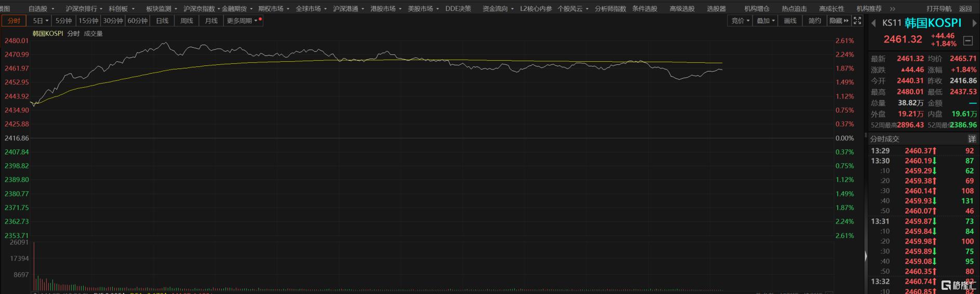The height and width of the screenshot is (294, 980).
Task: Switch to 60分钟 chart period
Action: point(138,21)
